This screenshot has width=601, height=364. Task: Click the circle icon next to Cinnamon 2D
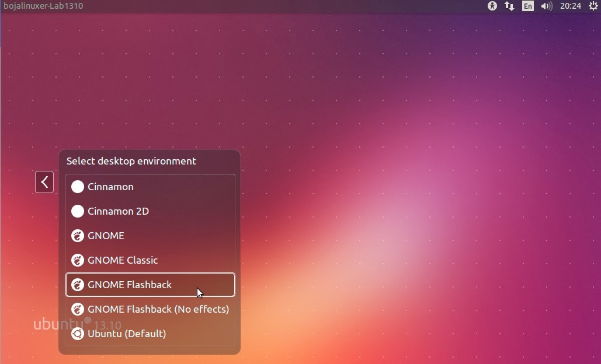pyautogui.click(x=78, y=211)
